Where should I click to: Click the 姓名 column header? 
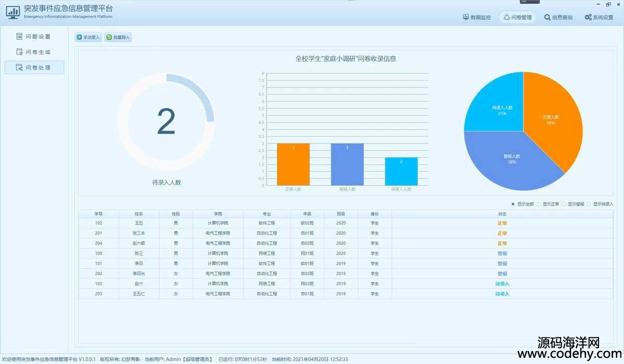(x=139, y=214)
